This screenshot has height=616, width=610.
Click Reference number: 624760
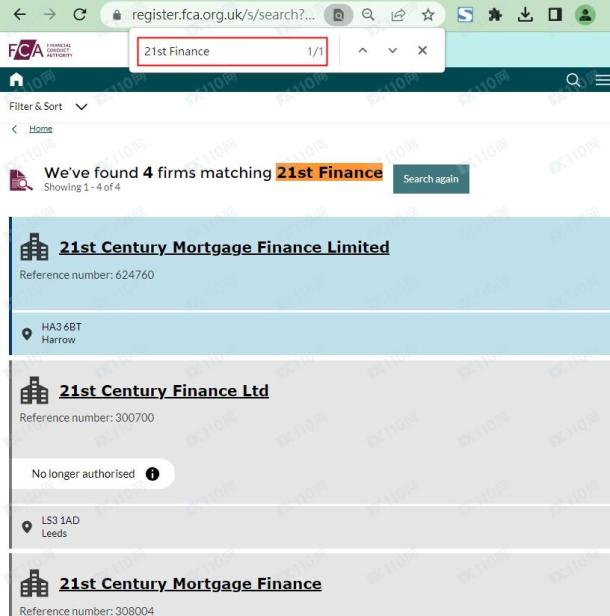(87, 275)
